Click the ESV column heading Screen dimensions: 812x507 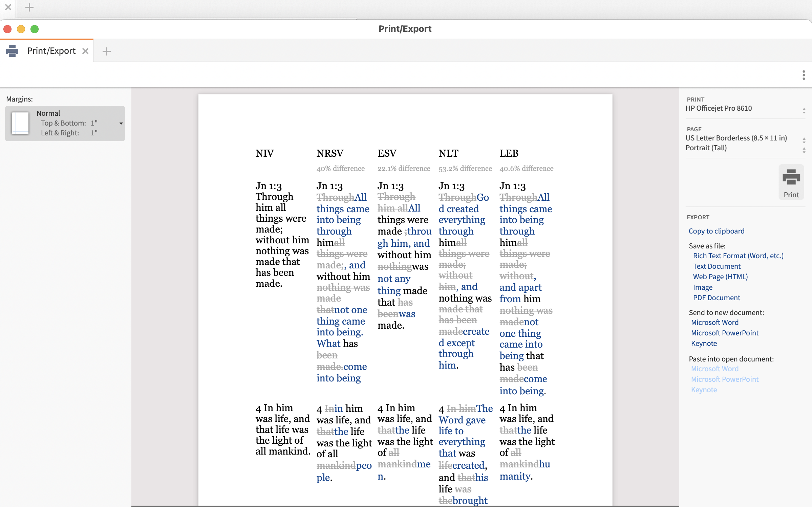[387, 153]
